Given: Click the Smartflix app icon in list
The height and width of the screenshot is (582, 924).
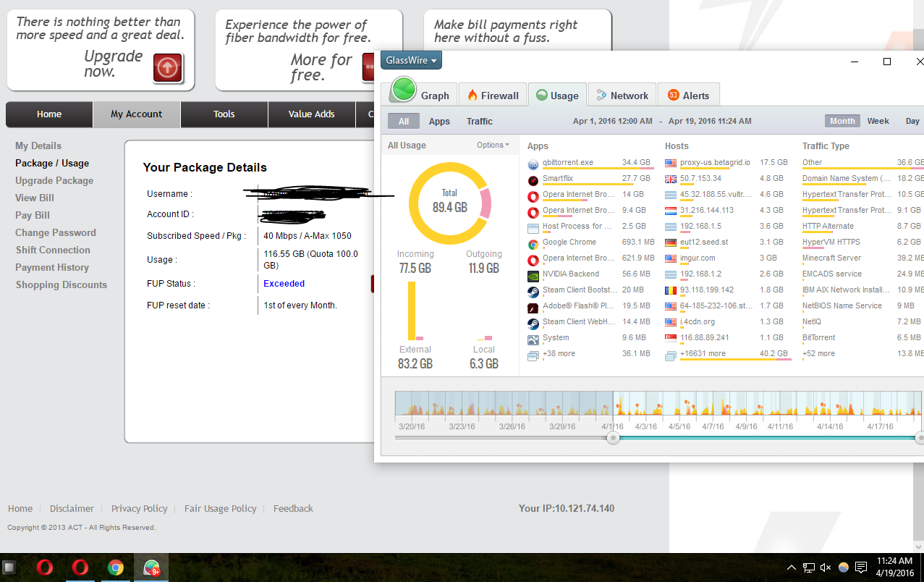Looking at the screenshot, I should coord(533,180).
